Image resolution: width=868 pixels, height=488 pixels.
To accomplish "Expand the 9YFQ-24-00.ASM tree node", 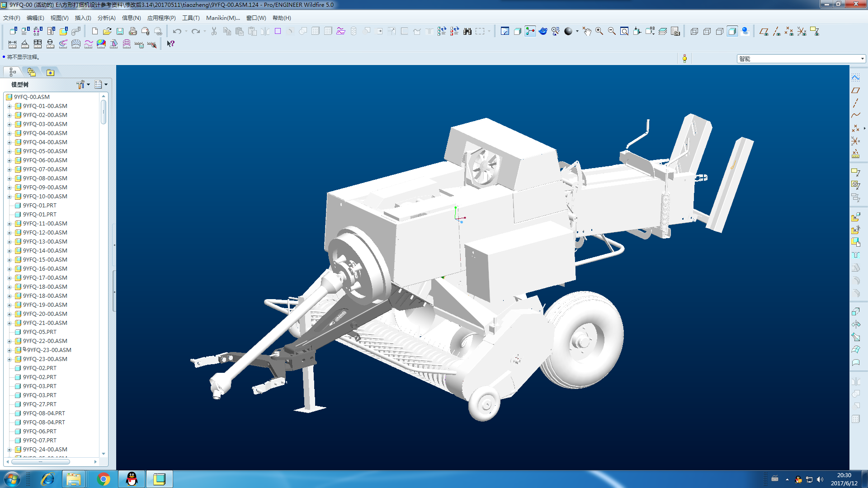I will click(9, 450).
